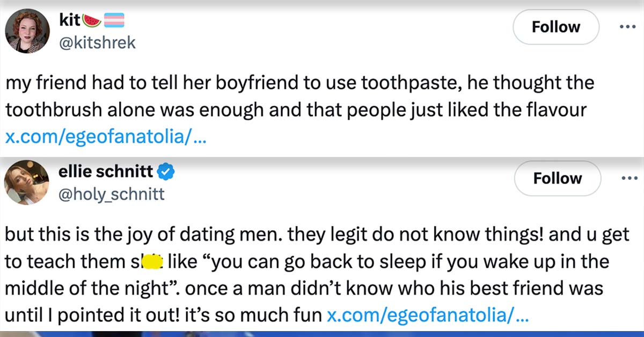Follow the ellie schnitt account
Screen dimensions: 644x337
tap(558, 178)
